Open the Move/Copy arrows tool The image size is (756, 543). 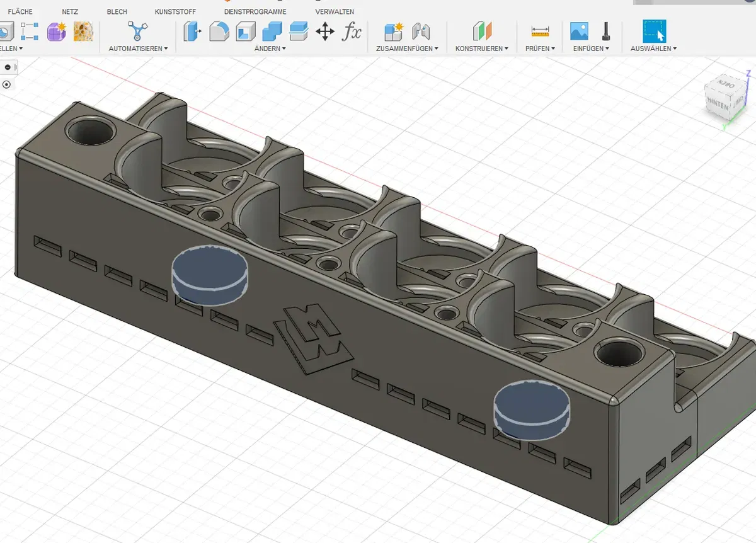coord(325,31)
